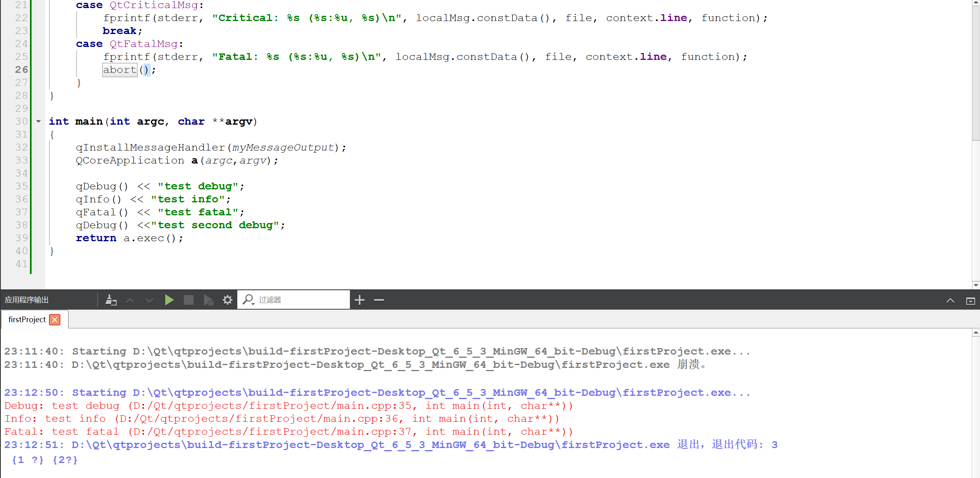The image size is (980, 478).
Task: Collapse the main function fold arrow at line 30
Action: coord(38,121)
